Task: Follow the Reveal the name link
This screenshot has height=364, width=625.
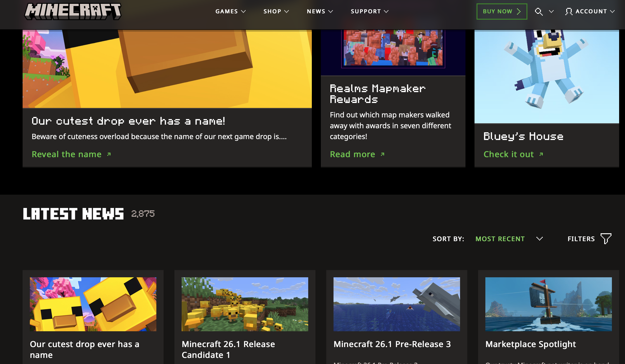Action: click(66, 154)
